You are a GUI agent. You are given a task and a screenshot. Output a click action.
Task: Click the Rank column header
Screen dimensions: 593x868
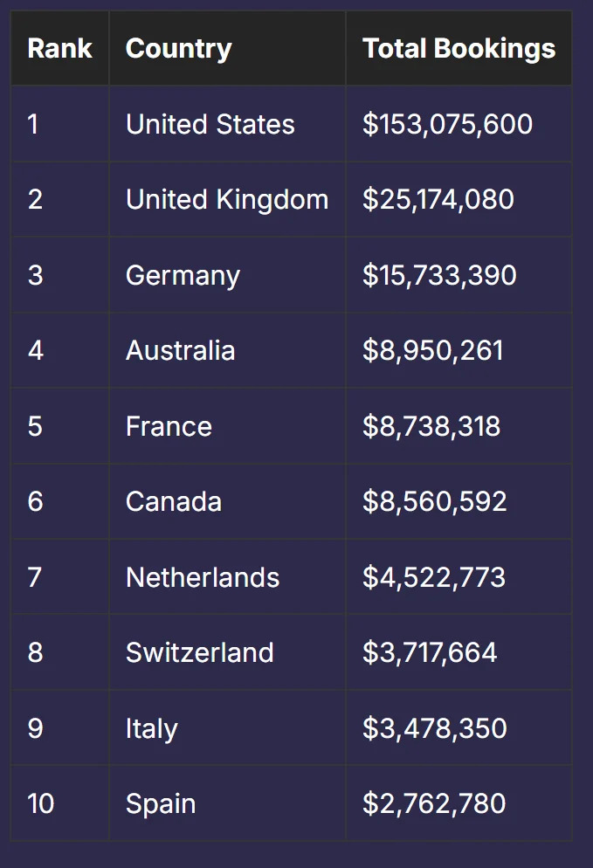click(59, 48)
